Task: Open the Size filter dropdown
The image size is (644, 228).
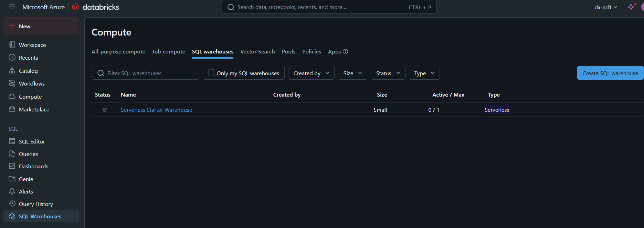Action: tap(352, 73)
